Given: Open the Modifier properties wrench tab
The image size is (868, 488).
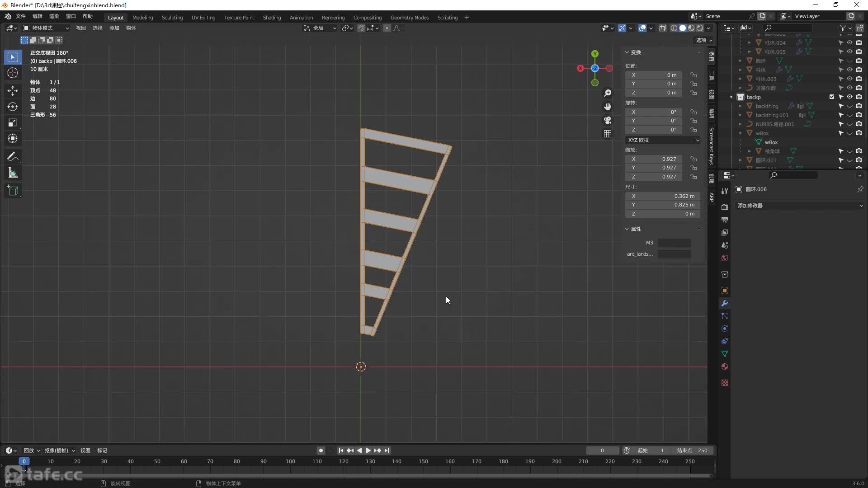Looking at the screenshot, I should pos(725,303).
